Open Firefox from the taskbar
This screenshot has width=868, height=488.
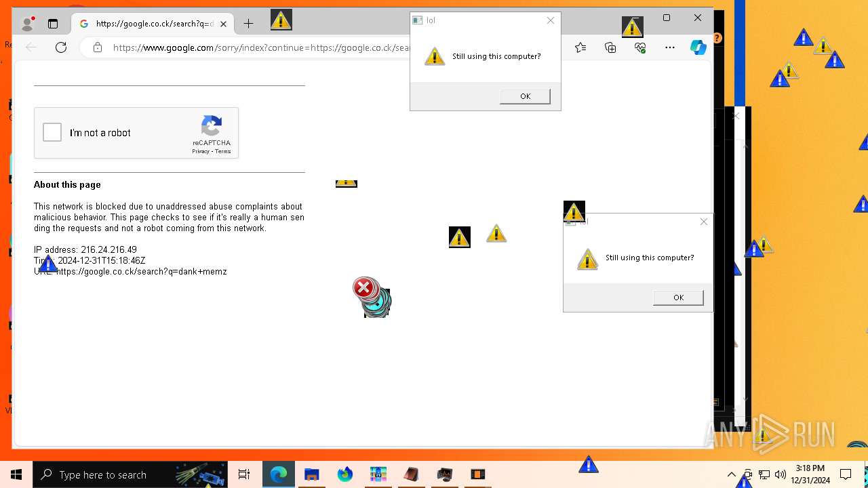tap(345, 474)
